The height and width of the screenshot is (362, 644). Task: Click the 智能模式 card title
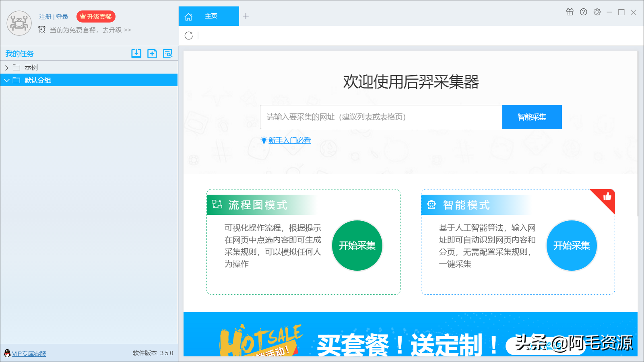point(466,205)
